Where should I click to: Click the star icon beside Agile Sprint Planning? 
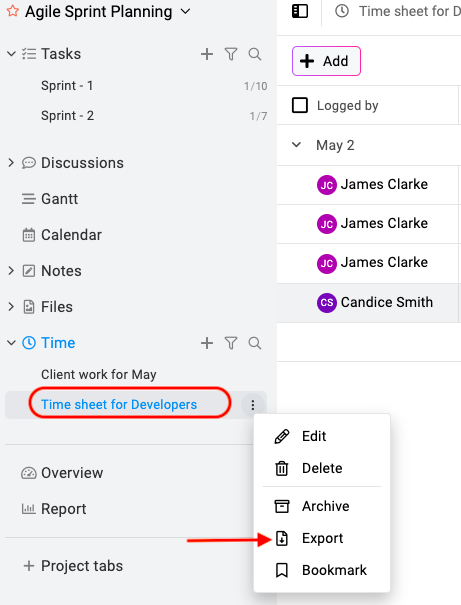12,11
